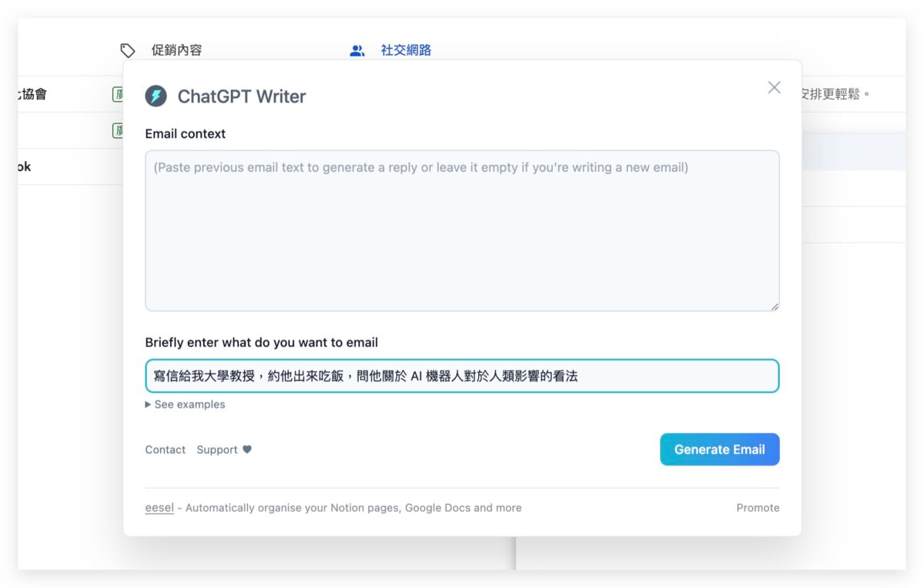
Task: Click the ChatGPT Writer title text
Action: pos(242,96)
